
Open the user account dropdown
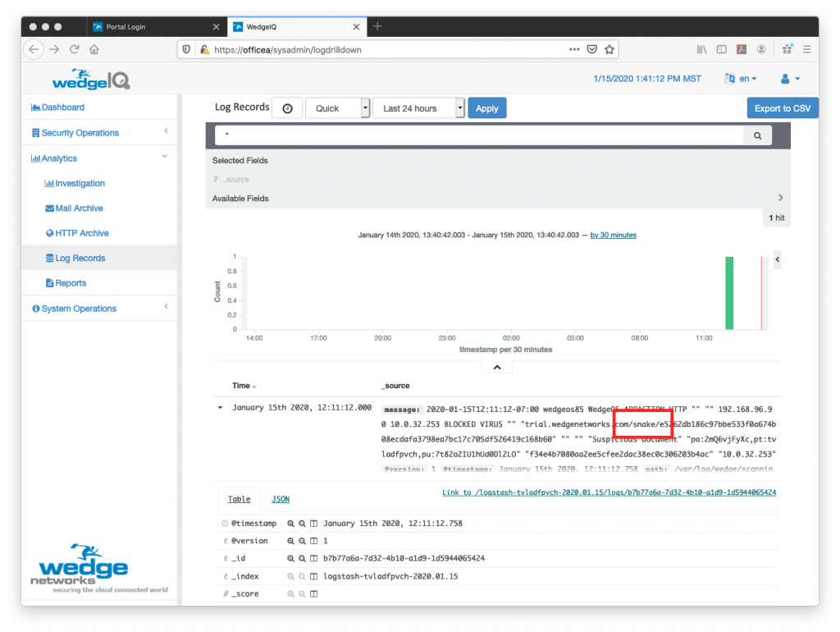pyautogui.click(x=790, y=79)
